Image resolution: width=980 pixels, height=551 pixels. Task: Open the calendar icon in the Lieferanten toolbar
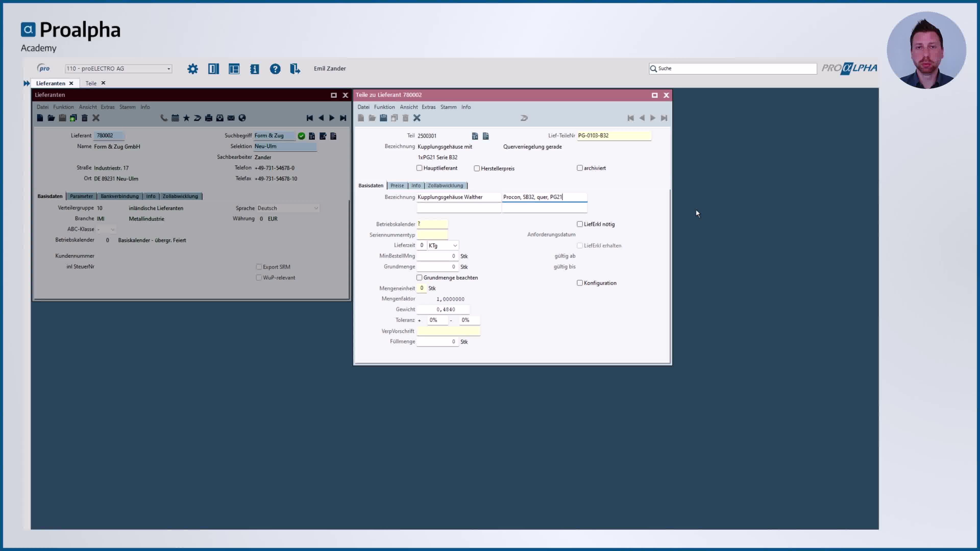point(175,118)
